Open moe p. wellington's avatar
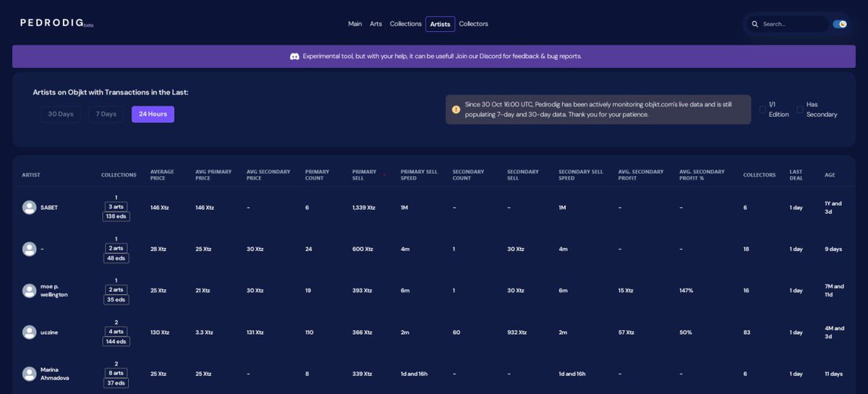Screen dimensions: 868x394 coord(29,291)
